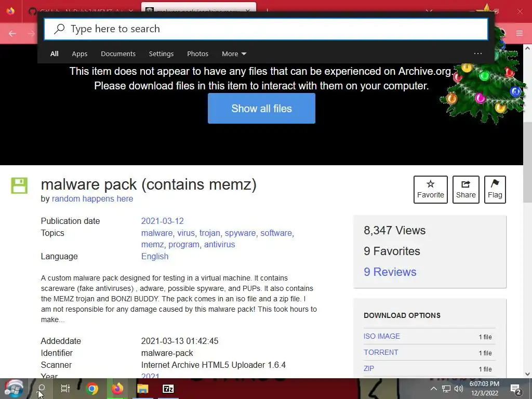The image size is (532, 399).
Task: Click the Show all files button
Action: tap(262, 108)
